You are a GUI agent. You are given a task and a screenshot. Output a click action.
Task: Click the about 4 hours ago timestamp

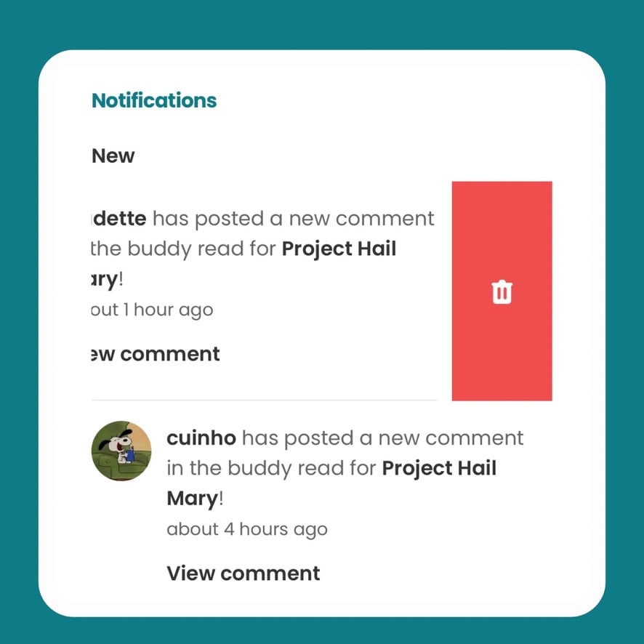pos(246,529)
